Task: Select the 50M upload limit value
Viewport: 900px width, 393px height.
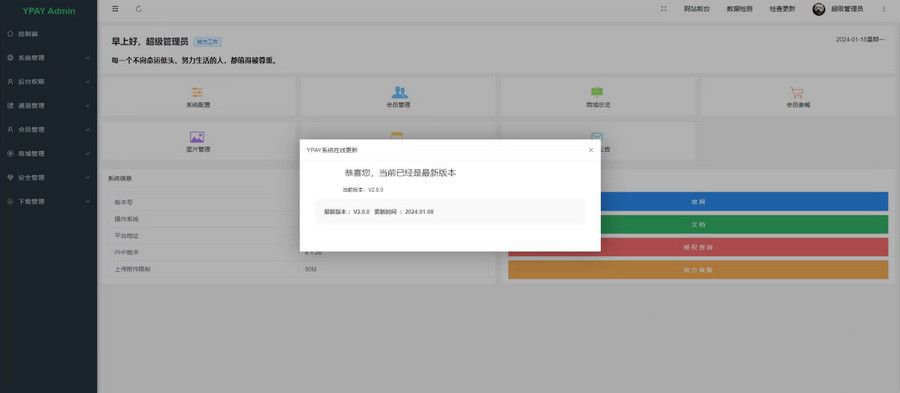Action: click(x=311, y=269)
